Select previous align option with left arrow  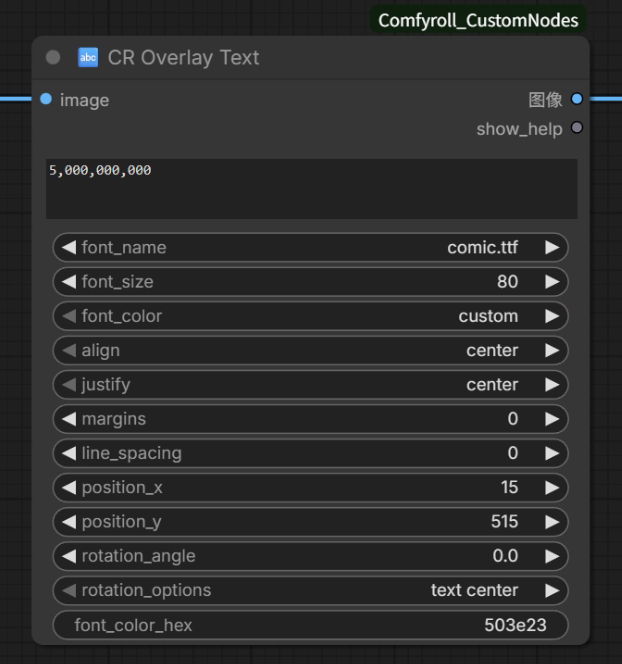[x=69, y=350]
